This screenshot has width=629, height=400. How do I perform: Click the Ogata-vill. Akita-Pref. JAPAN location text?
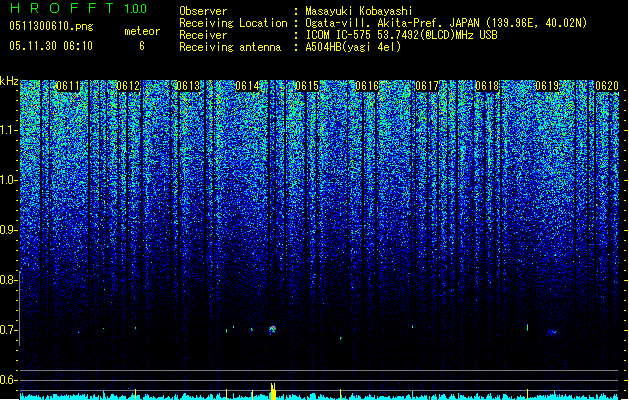click(x=446, y=23)
